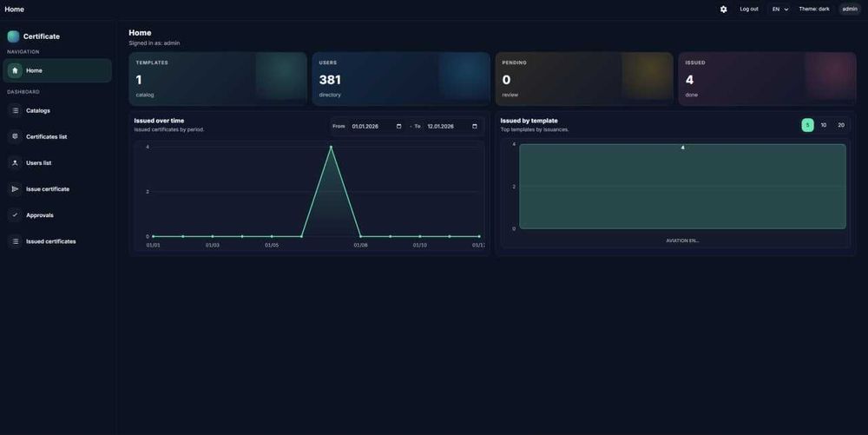
Task: Open the Pending card showing 0
Action: point(584,79)
